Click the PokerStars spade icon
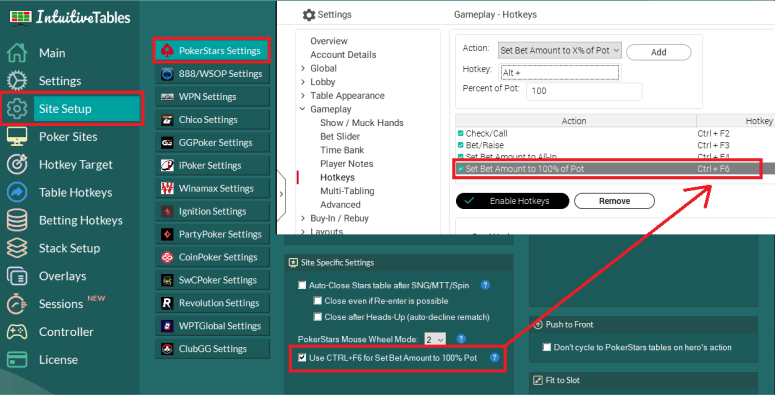The height and width of the screenshot is (395, 775). pyautogui.click(x=167, y=50)
